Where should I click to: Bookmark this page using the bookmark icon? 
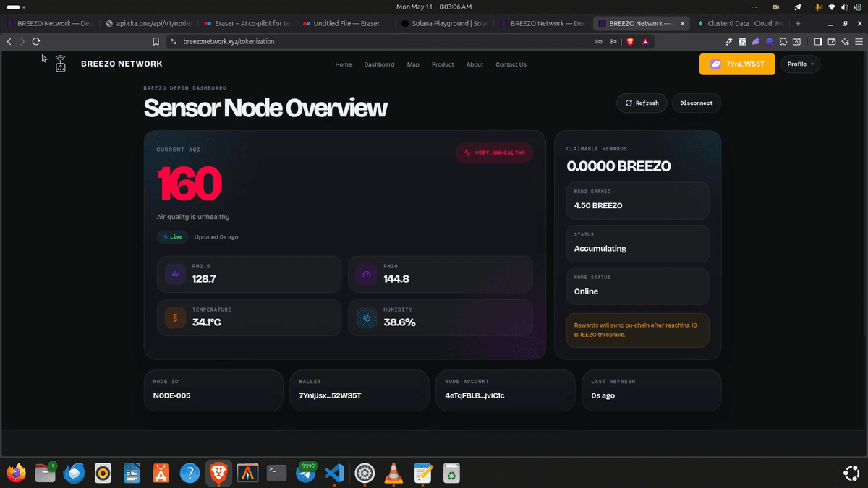point(156,41)
